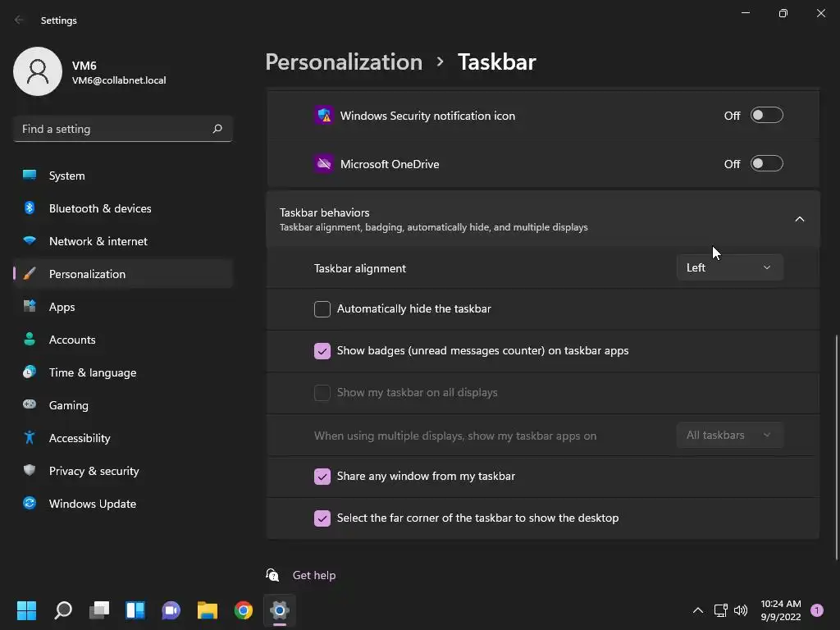
Task: Open File Explorer from the taskbar
Action: coord(208,609)
